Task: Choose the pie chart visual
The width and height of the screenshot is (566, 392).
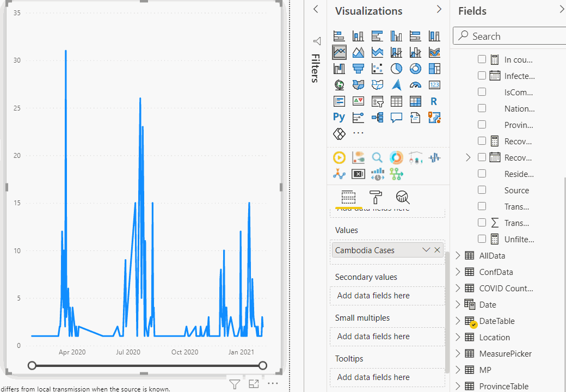Action: tap(396, 69)
